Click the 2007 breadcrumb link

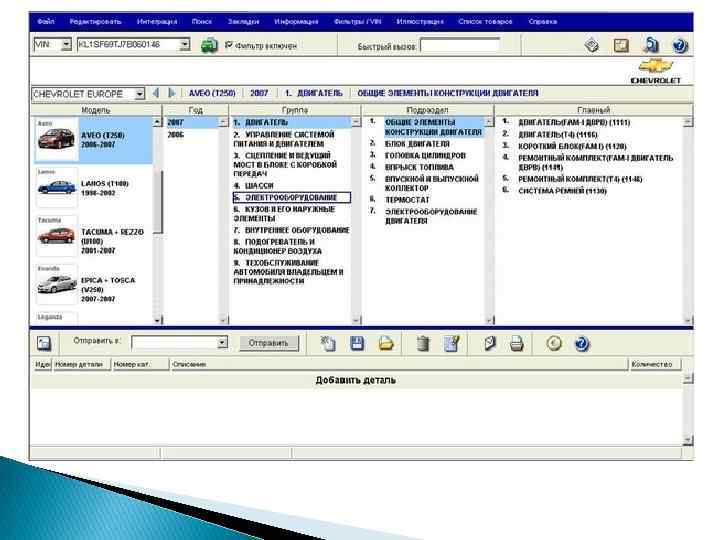tap(259, 93)
